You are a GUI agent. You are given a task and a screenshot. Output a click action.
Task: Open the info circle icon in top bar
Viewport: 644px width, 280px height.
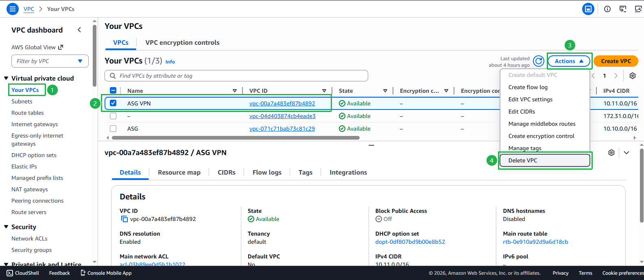(607, 9)
